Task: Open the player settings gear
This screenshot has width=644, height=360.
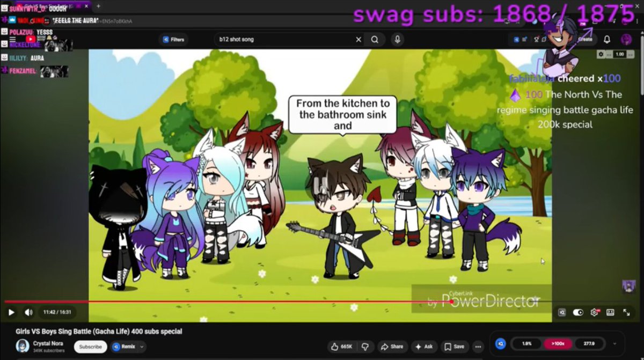Action: pos(594,312)
